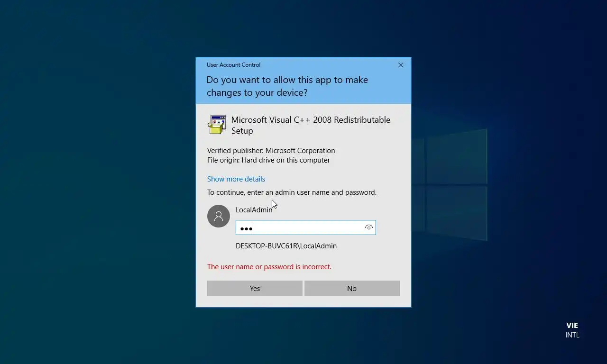
Task: Click the incorrect password error message
Action: pyautogui.click(x=269, y=267)
